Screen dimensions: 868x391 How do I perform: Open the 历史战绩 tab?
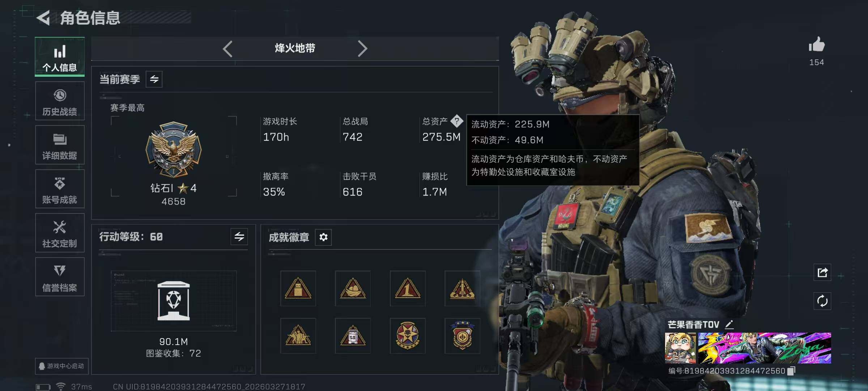(x=60, y=101)
